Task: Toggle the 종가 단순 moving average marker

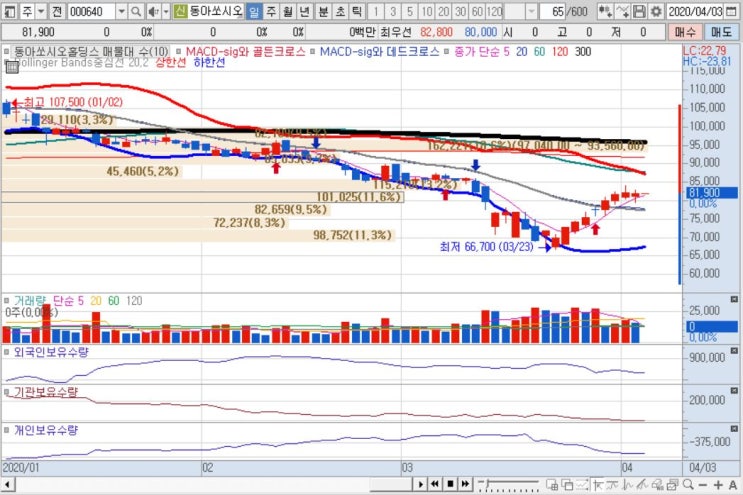Action: point(447,51)
